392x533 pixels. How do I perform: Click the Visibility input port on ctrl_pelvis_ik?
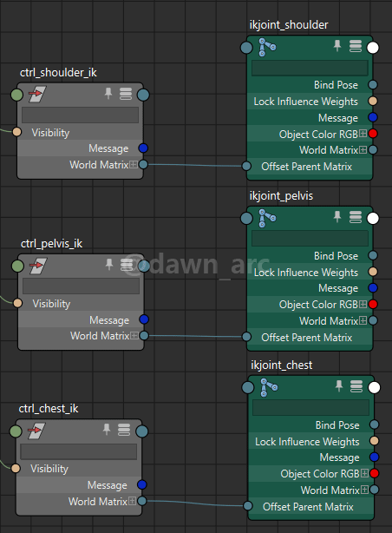17,303
